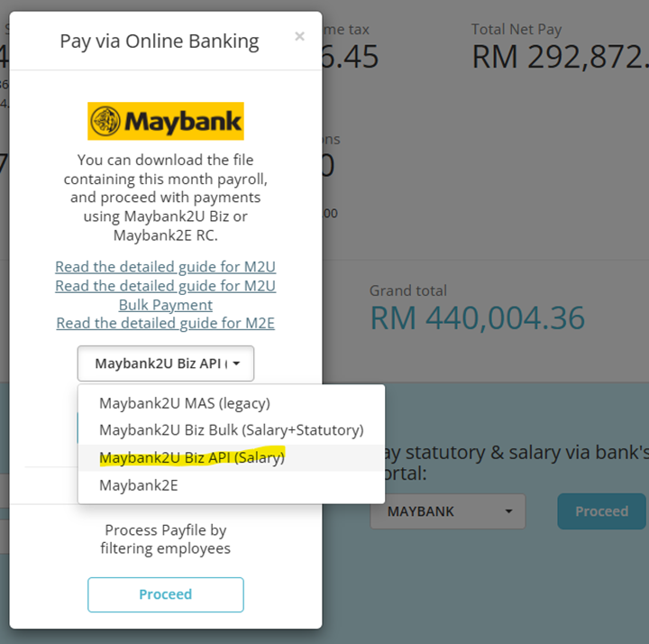Open the detailed guide for M2U link
The height and width of the screenshot is (644, 649).
click(166, 267)
